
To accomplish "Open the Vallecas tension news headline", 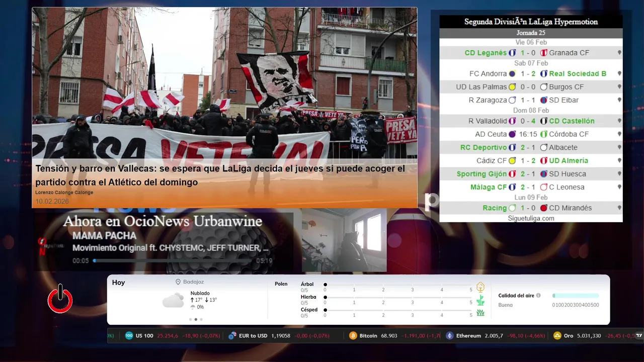I will pos(220,175).
